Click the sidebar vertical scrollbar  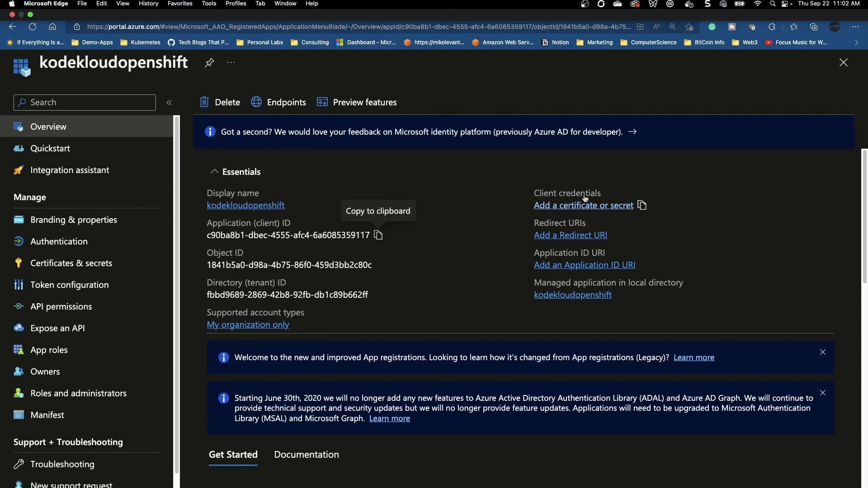pyautogui.click(x=177, y=295)
